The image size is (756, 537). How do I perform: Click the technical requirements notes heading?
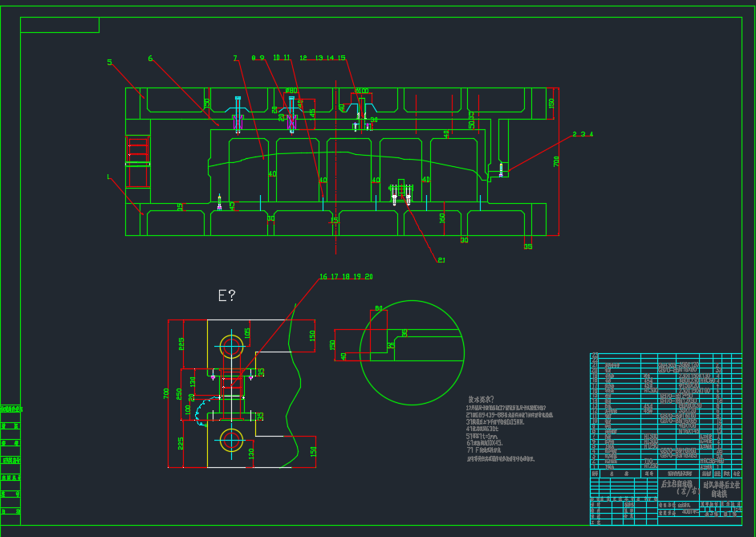point(482,399)
